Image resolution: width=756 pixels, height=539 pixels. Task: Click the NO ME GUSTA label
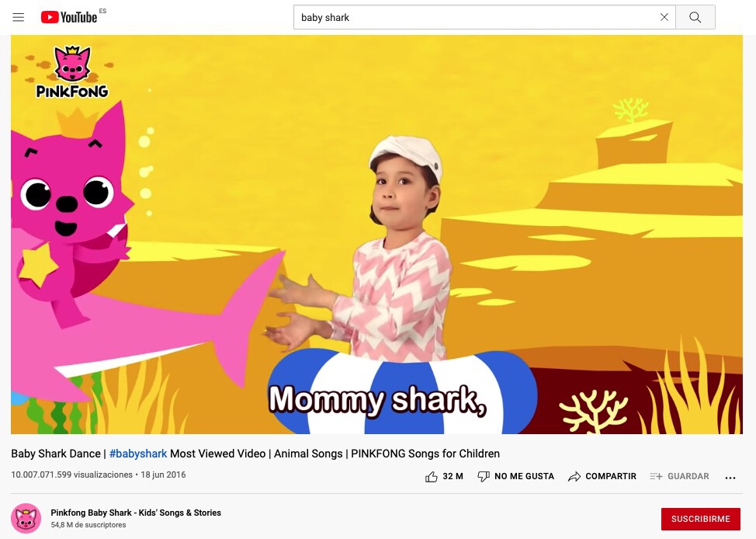[524, 476]
